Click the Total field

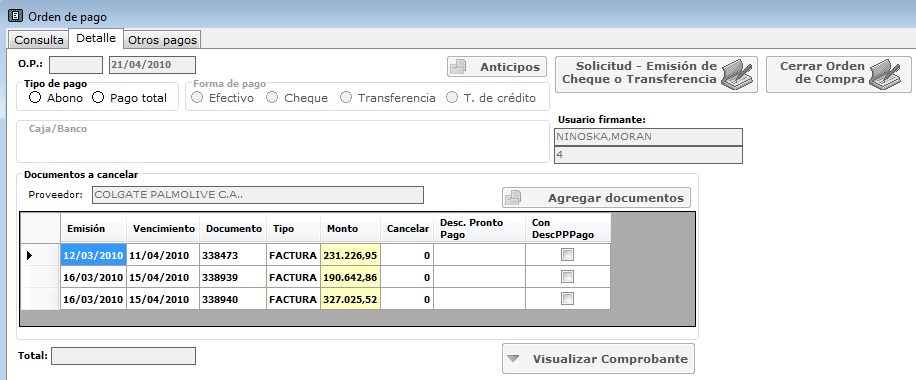tap(123, 356)
